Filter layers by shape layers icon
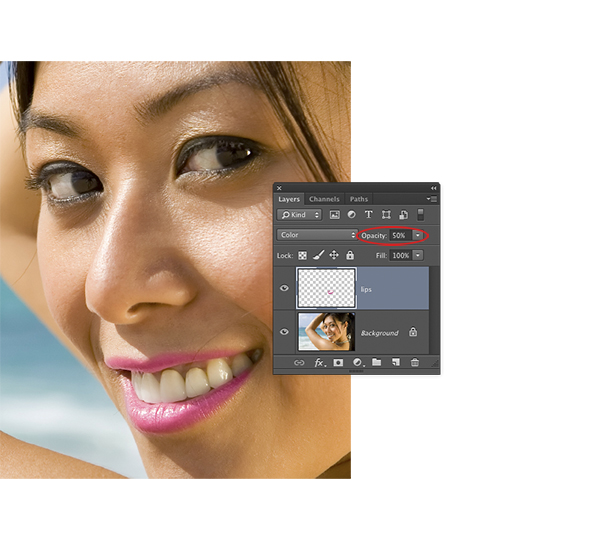The image size is (600, 541). [386, 215]
